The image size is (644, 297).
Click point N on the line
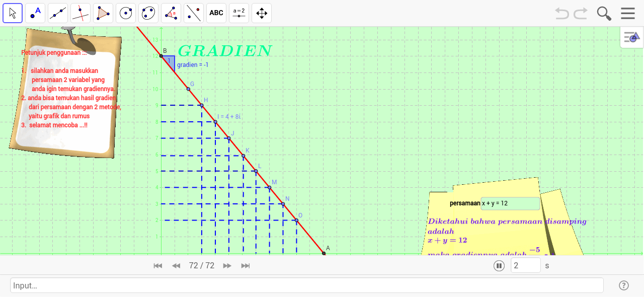point(283,204)
